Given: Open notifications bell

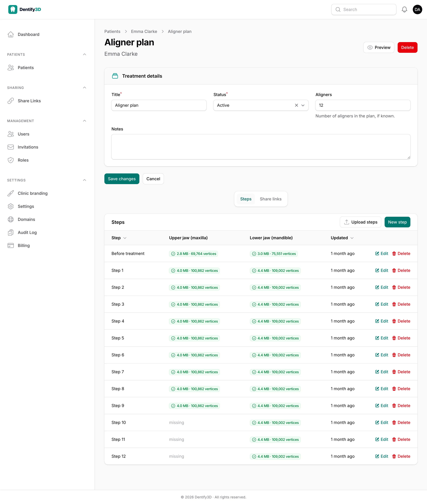Looking at the screenshot, I should (x=404, y=9).
